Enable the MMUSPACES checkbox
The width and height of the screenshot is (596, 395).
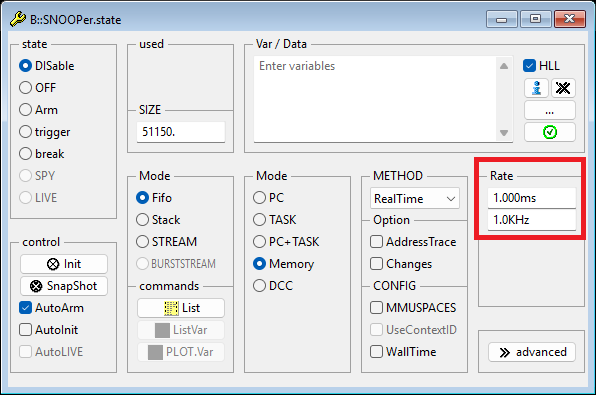413,308
